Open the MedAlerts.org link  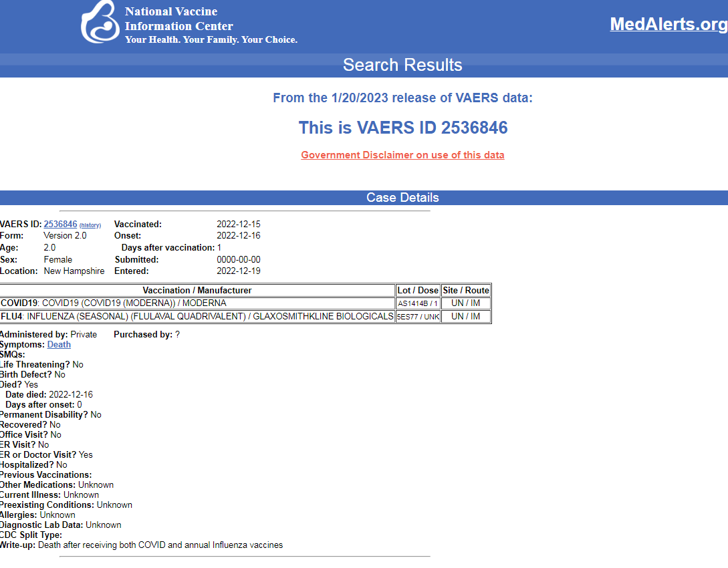tap(669, 24)
